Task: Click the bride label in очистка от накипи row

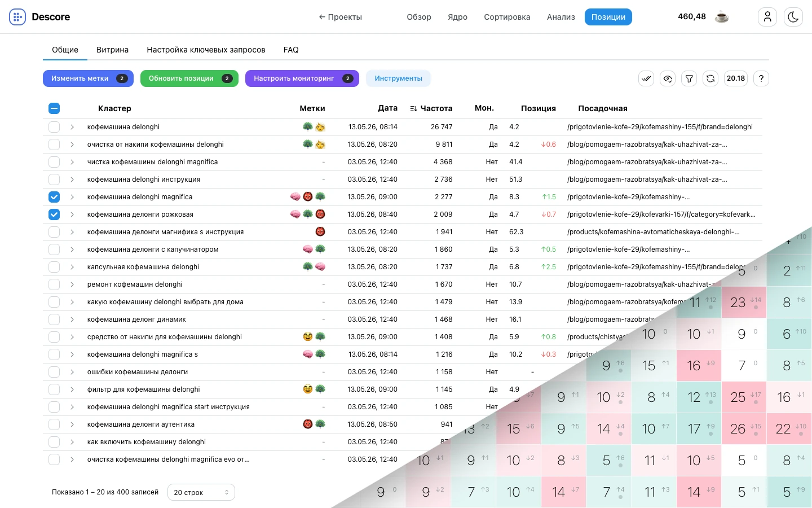Action: pos(320,144)
